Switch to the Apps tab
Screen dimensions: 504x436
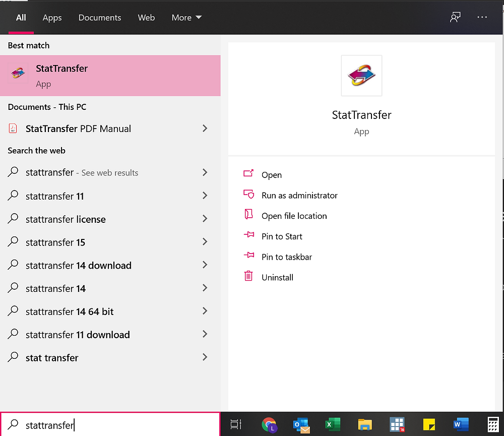click(x=52, y=17)
